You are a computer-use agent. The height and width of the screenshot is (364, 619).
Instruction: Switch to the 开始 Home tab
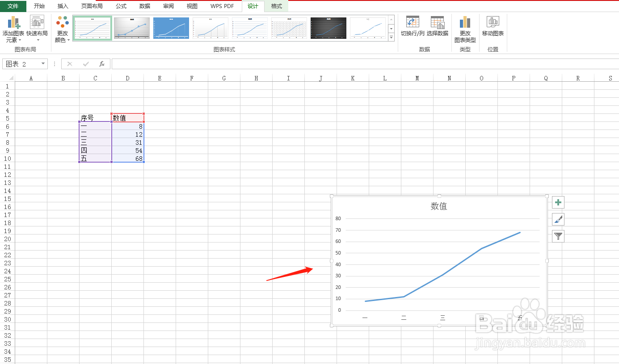click(x=39, y=6)
